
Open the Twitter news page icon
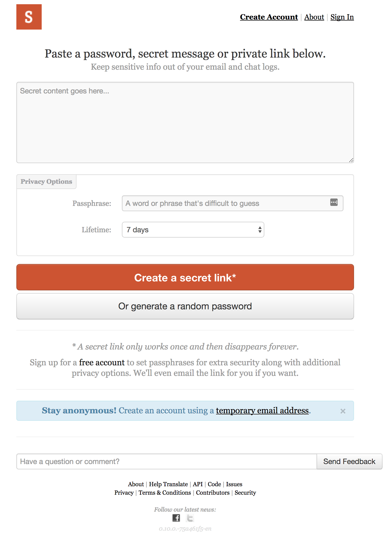(190, 518)
